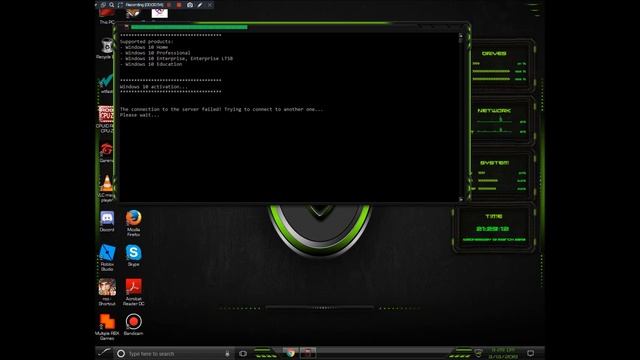640x360 pixels.
Task: Click the SYSTEM widget panel
Action: coord(502,176)
